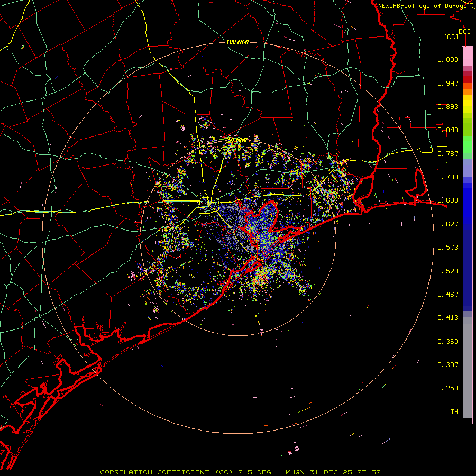Click the 0.5 DEG elevation text
476x476 pixels.
(x=255, y=472)
